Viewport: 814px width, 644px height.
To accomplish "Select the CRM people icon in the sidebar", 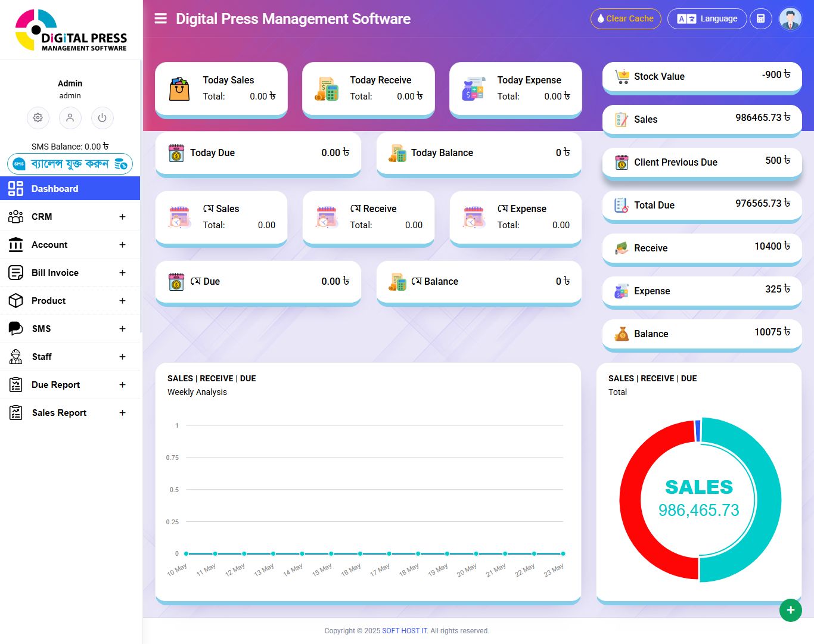I will [x=15, y=216].
